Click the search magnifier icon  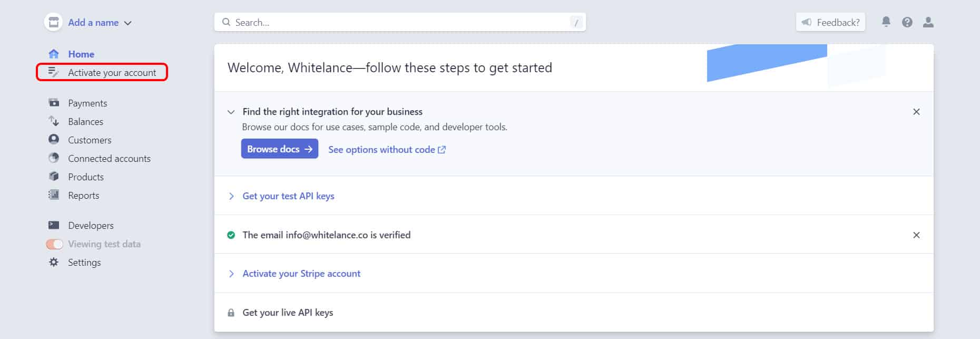point(226,22)
